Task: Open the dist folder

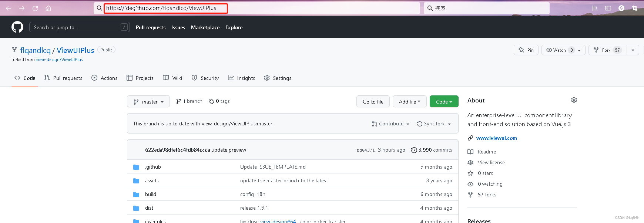Action: tap(149, 208)
